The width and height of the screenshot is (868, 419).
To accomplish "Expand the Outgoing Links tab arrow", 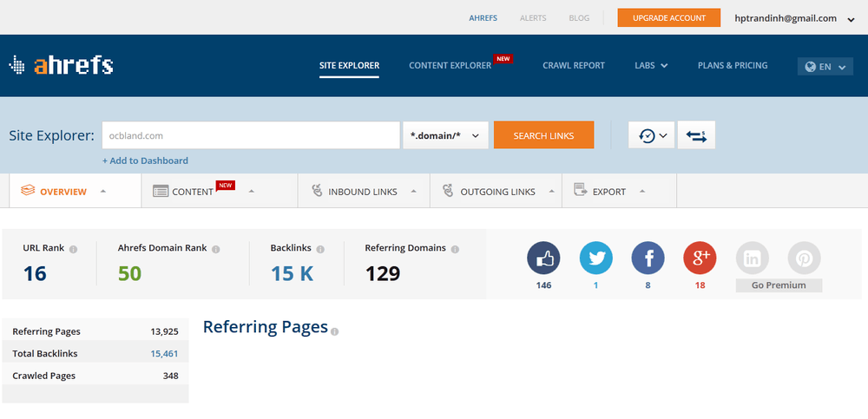I will (551, 191).
